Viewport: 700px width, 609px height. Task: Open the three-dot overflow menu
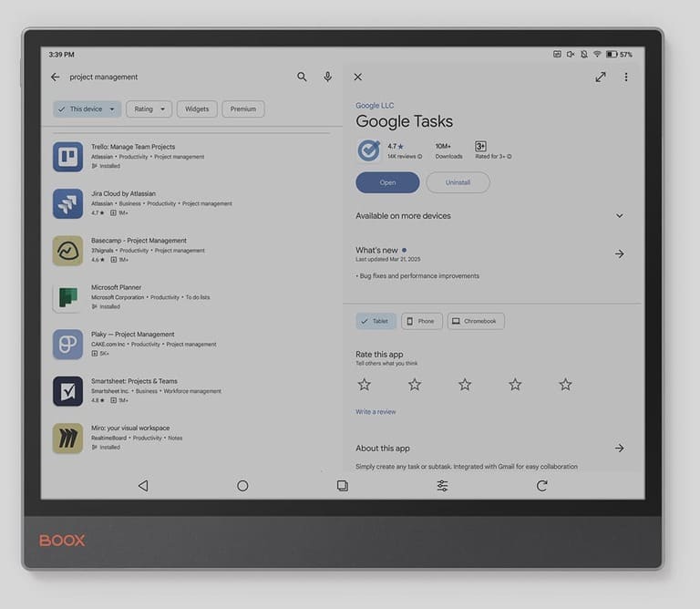pyautogui.click(x=626, y=77)
